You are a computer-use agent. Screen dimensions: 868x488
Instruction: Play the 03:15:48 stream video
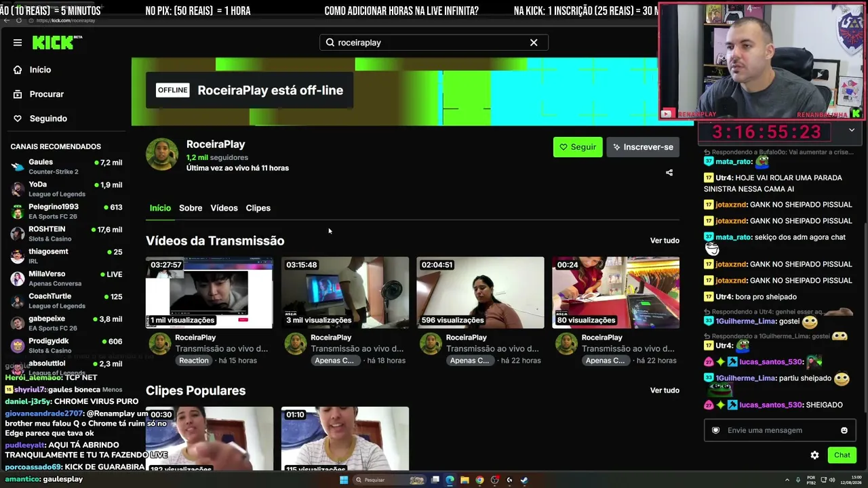tap(345, 293)
